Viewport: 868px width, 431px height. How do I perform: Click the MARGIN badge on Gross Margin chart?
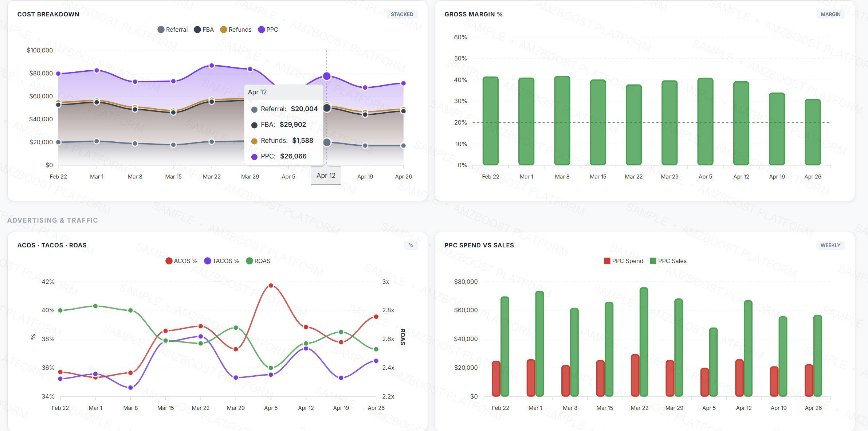tap(830, 14)
